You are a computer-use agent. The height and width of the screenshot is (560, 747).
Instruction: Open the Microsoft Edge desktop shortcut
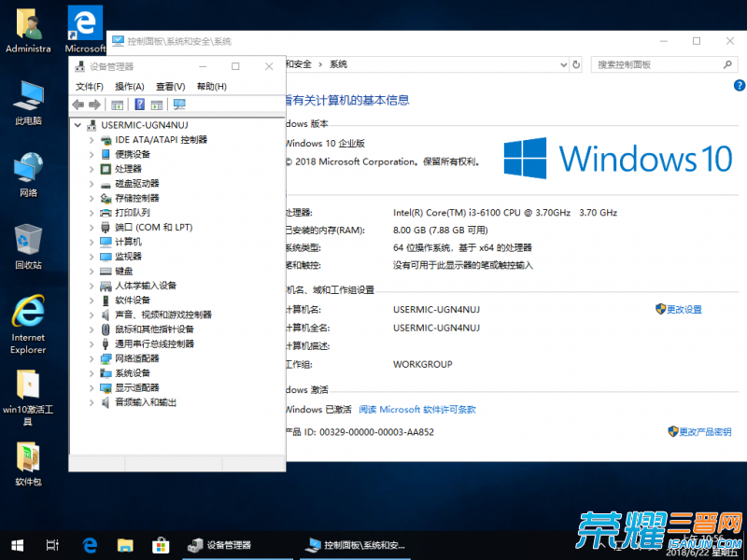coord(85,29)
